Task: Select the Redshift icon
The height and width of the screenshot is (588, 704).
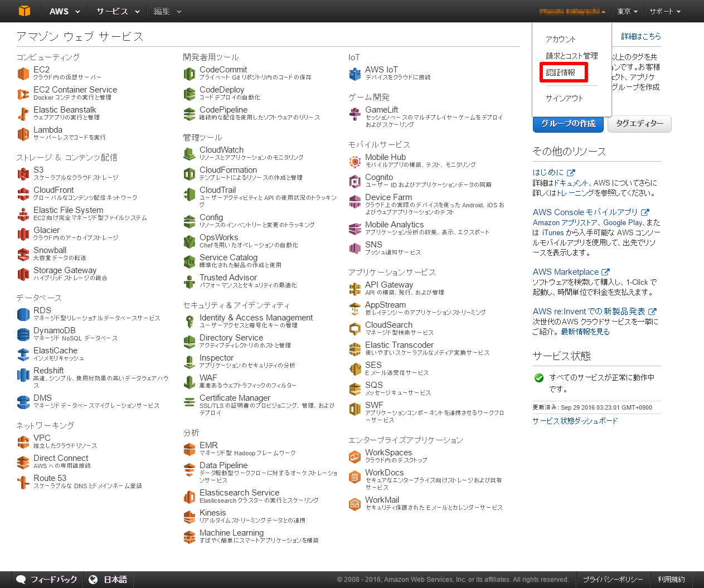Action: 23,375
